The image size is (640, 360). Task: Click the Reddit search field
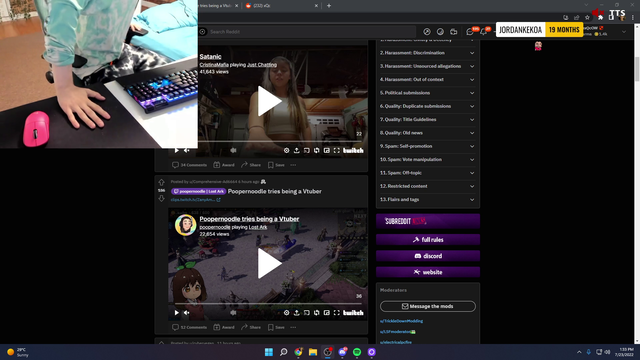(x=307, y=31)
